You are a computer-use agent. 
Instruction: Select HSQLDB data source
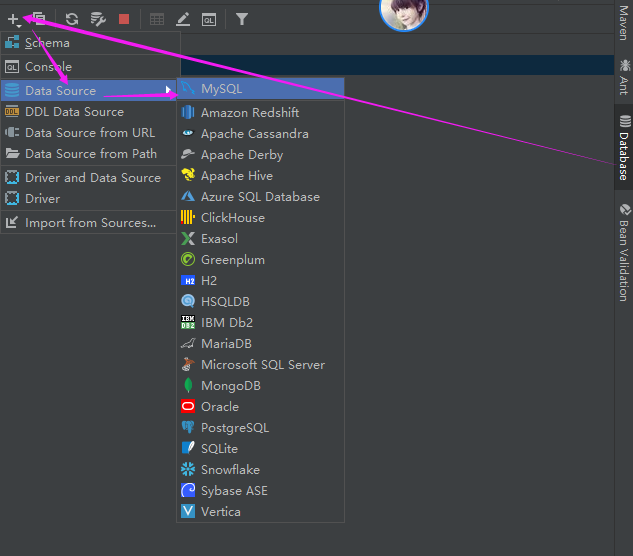click(x=260, y=302)
